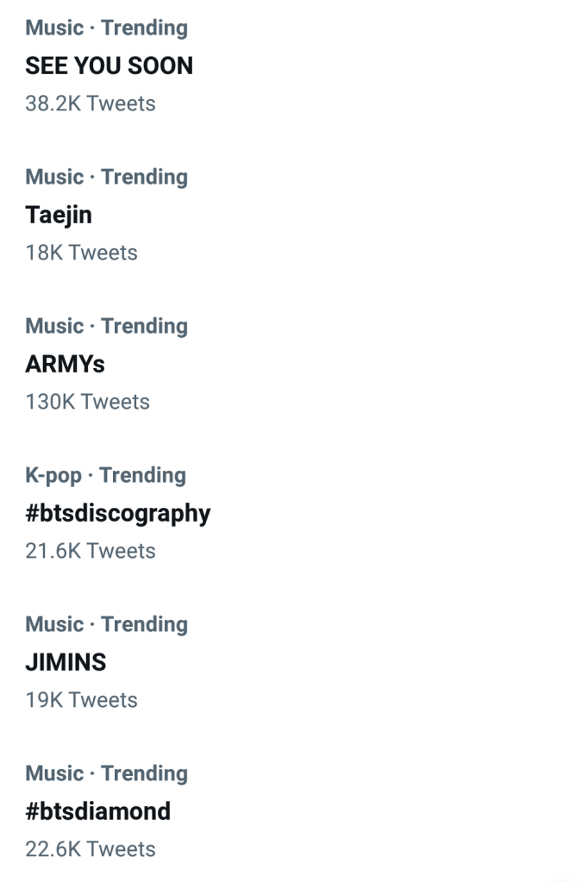Click the category label above SEE YOU SOON
588x882 pixels.
tap(106, 28)
